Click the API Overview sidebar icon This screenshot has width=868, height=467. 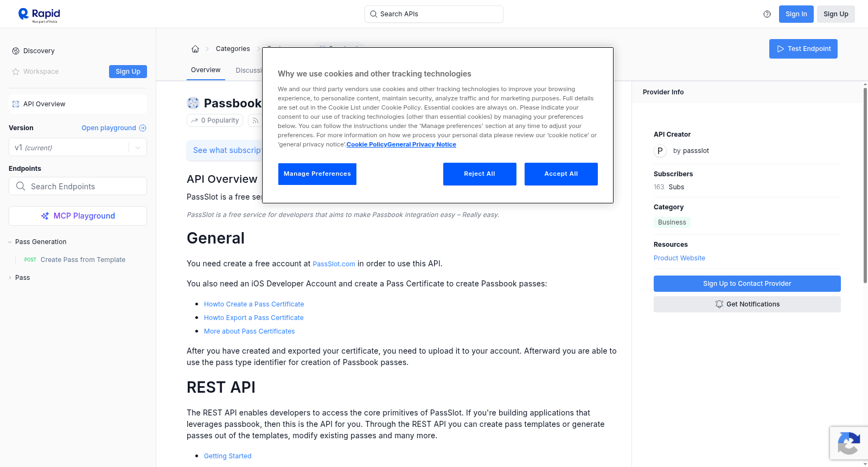click(x=16, y=104)
